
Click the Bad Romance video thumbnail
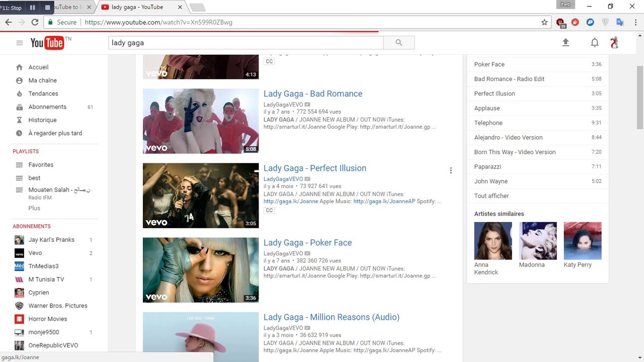(x=201, y=121)
